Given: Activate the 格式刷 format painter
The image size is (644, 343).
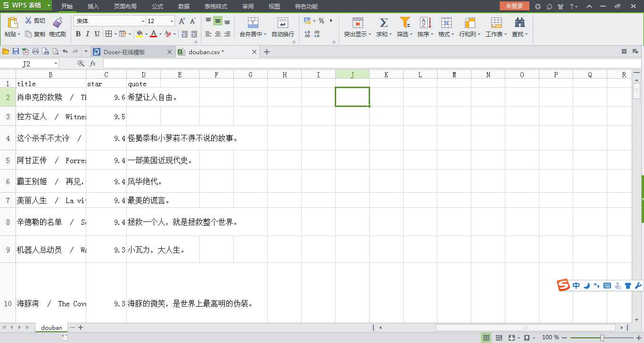Looking at the screenshot, I should 58,27.
